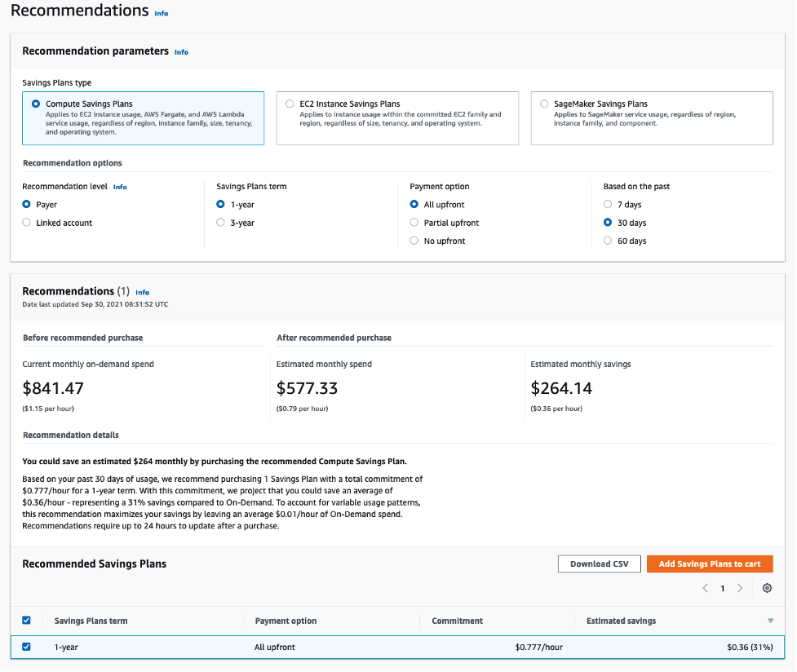The height and width of the screenshot is (672, 797).
Task: Open Info link beside Recommendations page title
Action: click(161, 13)
